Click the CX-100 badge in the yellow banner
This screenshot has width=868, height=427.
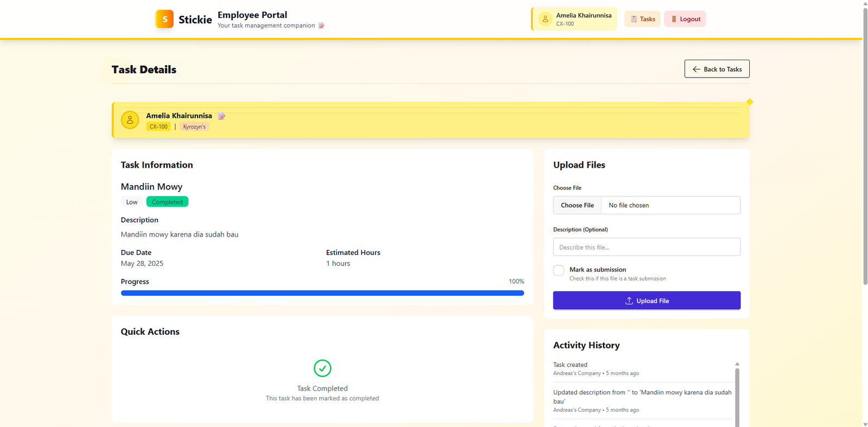[158, 126]
